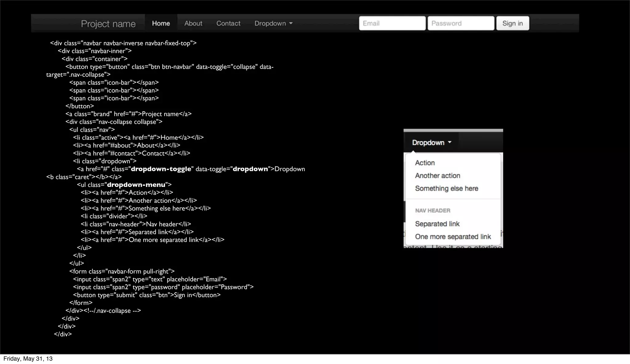Click the One more separated link code line
630x364 pixels.
[153, 240]
